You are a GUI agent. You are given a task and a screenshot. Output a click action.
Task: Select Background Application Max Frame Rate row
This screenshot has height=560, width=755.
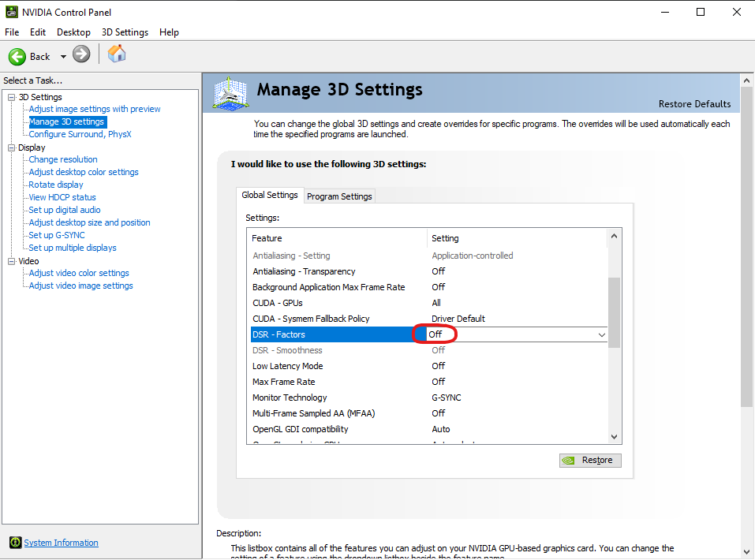pyautogui.click(x=428, y=287)
